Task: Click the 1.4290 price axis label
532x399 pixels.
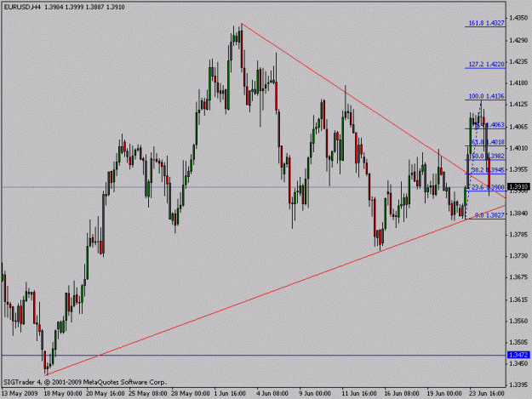Action: pyautogui.click(x=518, y=40)
